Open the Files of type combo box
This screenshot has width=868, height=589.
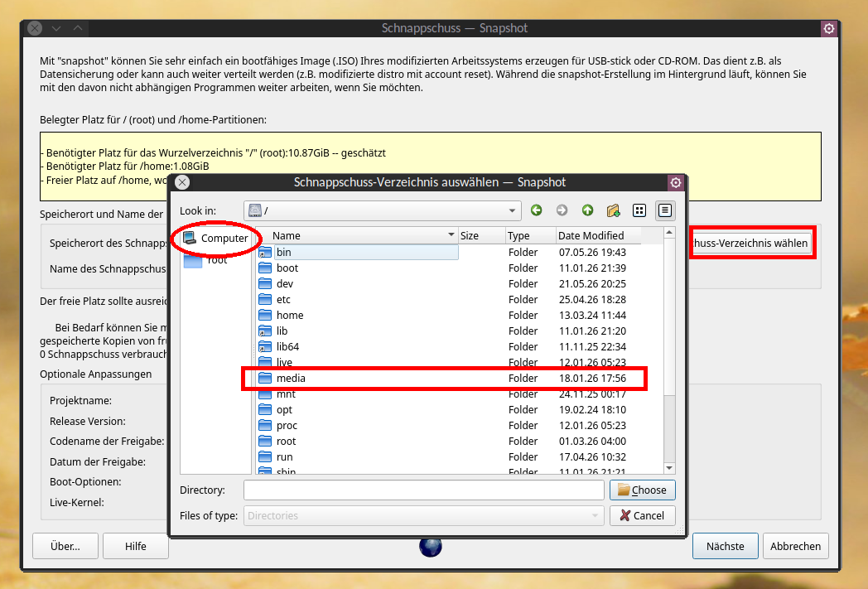(x=423, y=515)
